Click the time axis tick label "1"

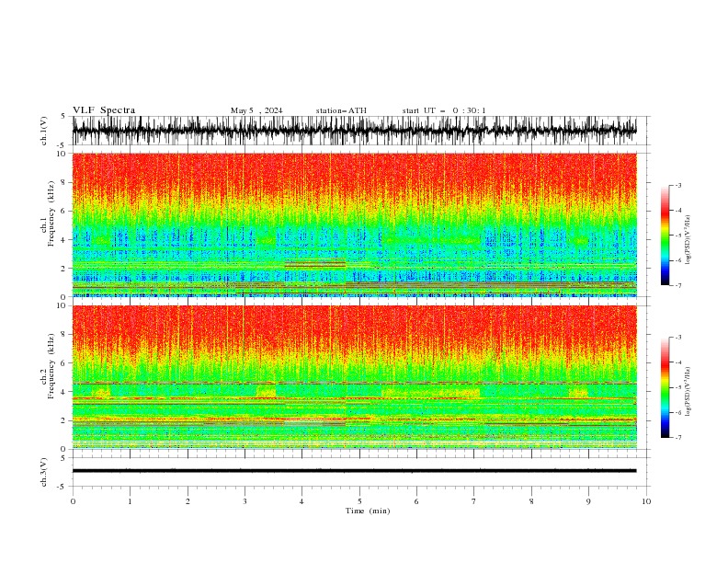tap(130, 501)
